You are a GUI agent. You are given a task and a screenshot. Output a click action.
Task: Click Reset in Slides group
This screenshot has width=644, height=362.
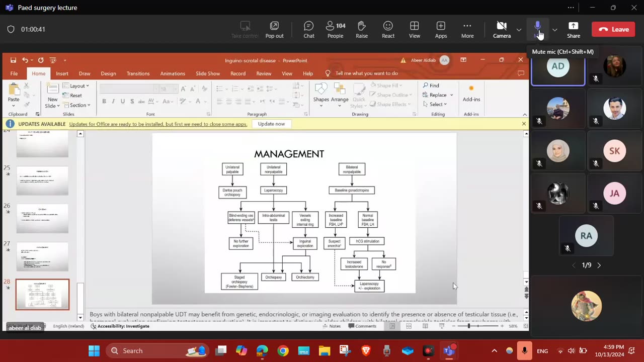pos(72,96)
